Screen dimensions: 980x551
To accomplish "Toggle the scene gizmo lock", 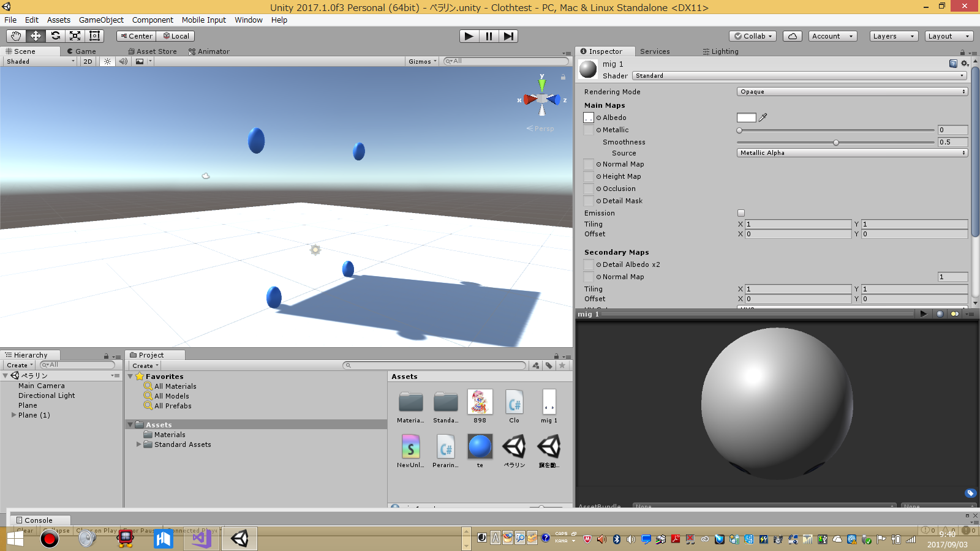I will point(563,77).
